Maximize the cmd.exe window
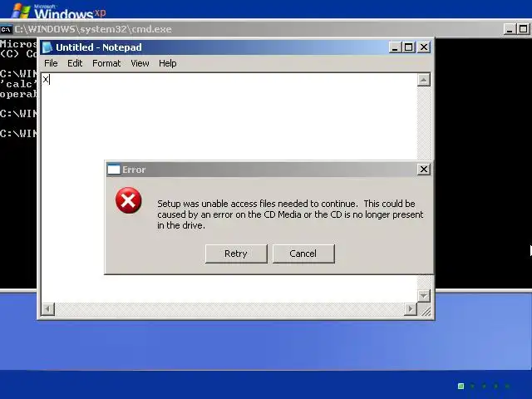The image size is (532, 399). click(524, 29)
